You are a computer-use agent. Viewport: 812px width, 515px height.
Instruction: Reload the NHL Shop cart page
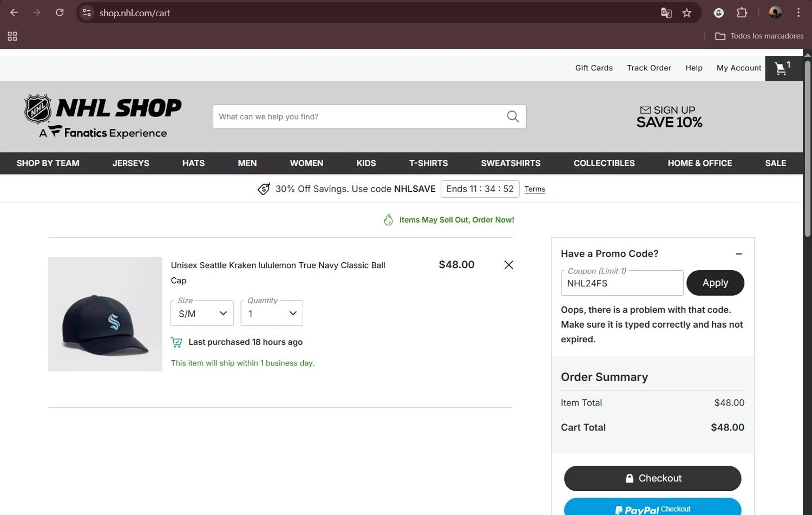click(x=60, y=12)
